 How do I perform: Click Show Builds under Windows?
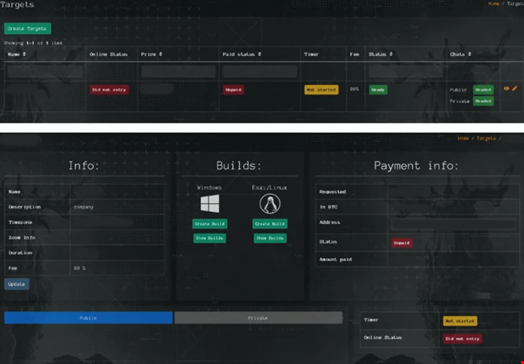210,238
